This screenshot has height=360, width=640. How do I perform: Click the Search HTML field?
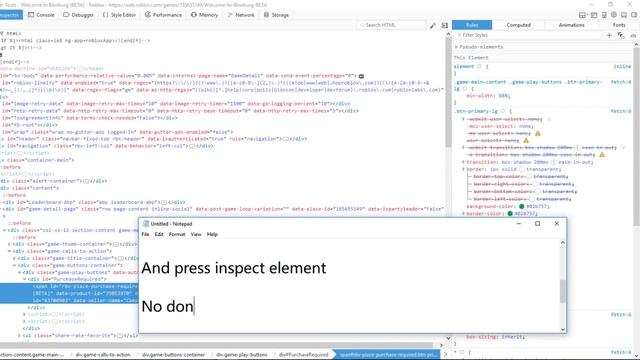pyautogui.click(x=392, y=25)
